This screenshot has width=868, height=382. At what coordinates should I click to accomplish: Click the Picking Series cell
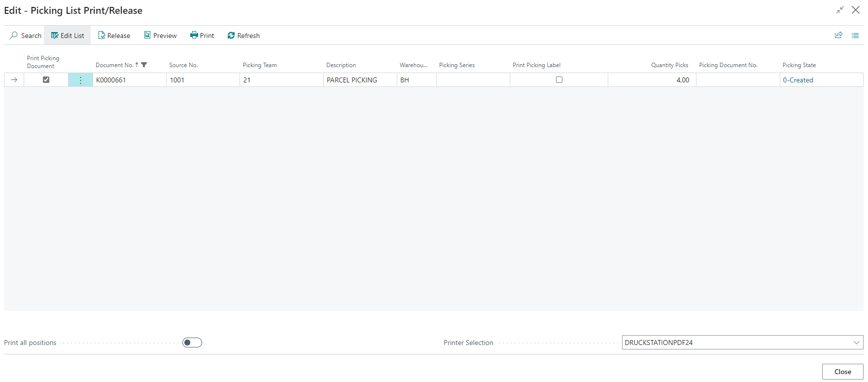pos(472,80)
